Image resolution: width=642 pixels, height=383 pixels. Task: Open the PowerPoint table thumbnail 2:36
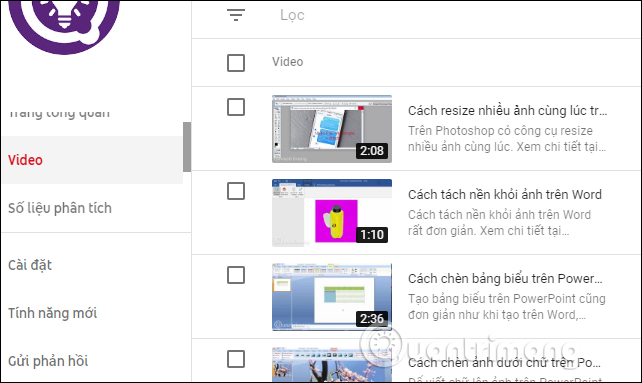(332, 297)
